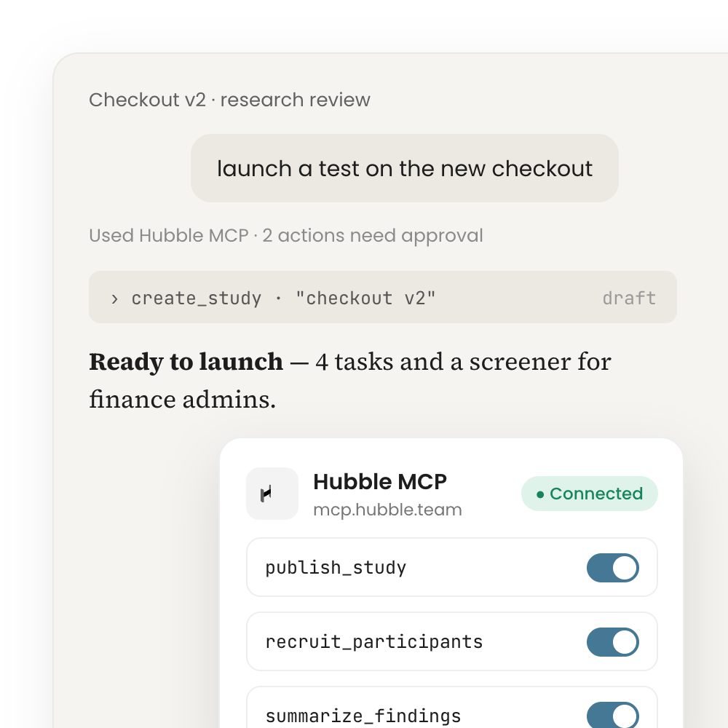Click the publish_study label
Screen dimensions: 728x728
click(336, 567)
